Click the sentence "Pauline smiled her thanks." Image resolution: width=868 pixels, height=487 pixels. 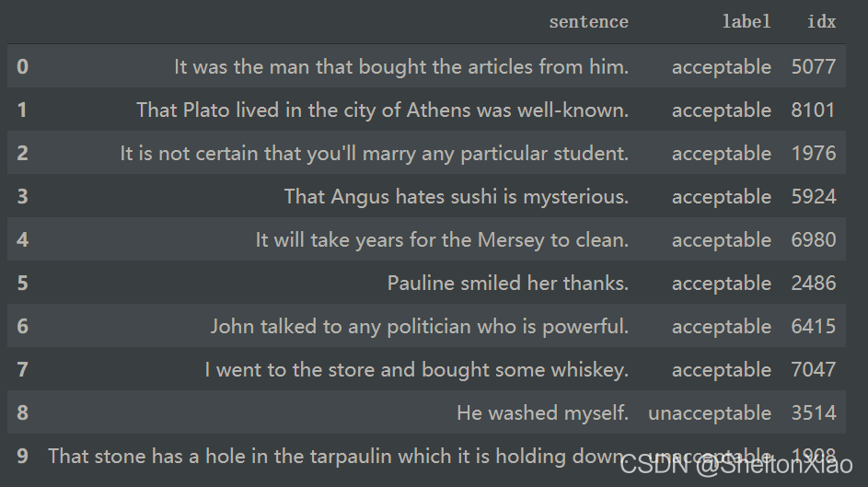click(x=507, y=283)
